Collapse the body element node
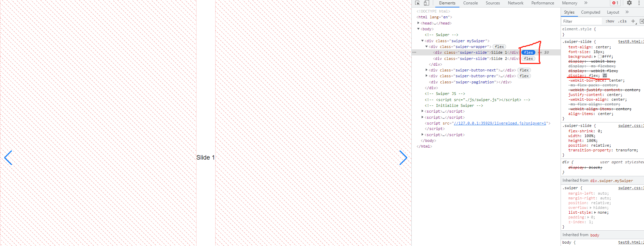This screenshot has height=246, width=644. pyautogui.click(x=419, y=29)
